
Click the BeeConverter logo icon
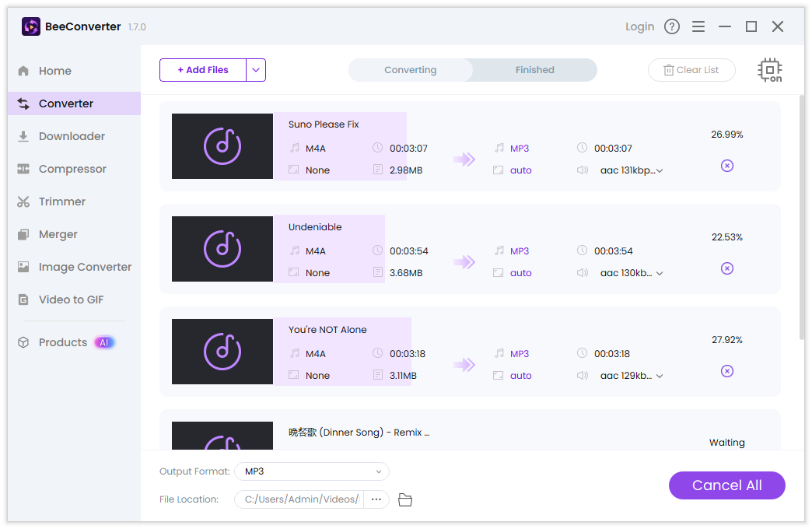coord(31,26)
